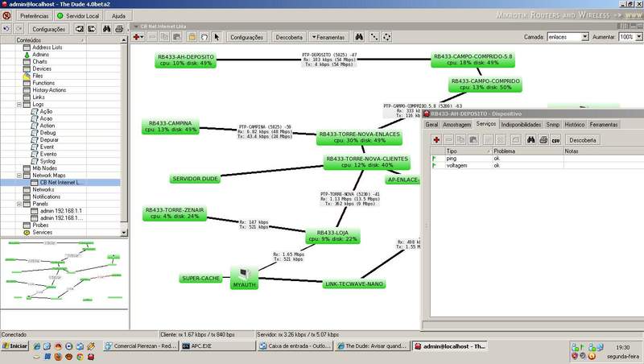The height and width of the screenshot is (364, 644).
Task: Click binoculars icon in device Serviços toolbar
Action: [531, 140]
